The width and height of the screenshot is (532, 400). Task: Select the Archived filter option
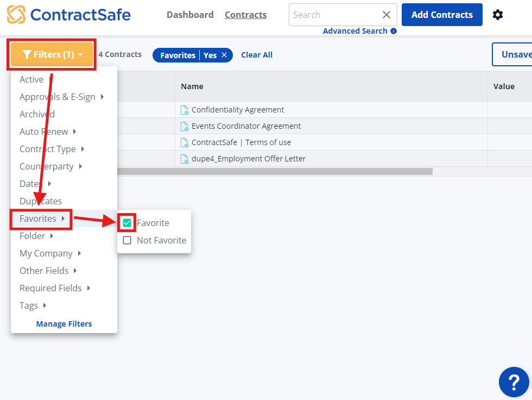click(x=37, y=114)
